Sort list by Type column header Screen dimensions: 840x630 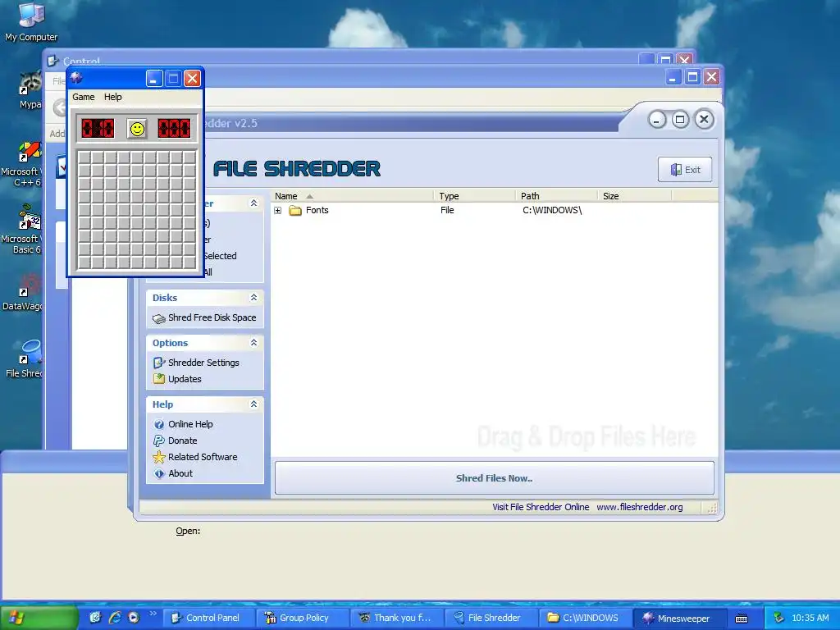(449, 196)
